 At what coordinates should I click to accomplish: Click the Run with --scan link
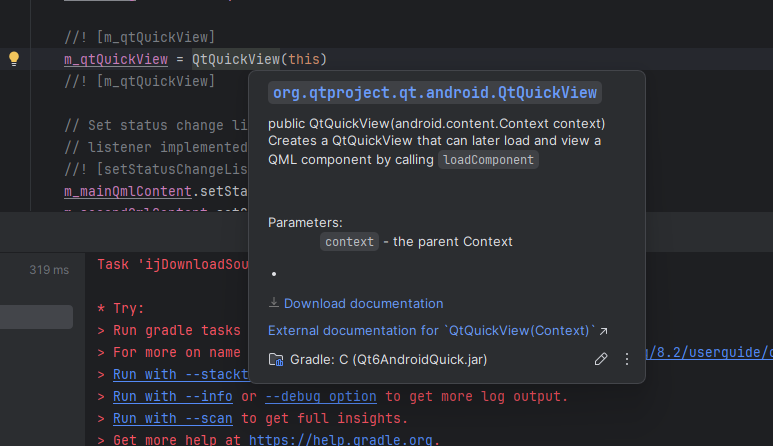[x=173, y=418]
